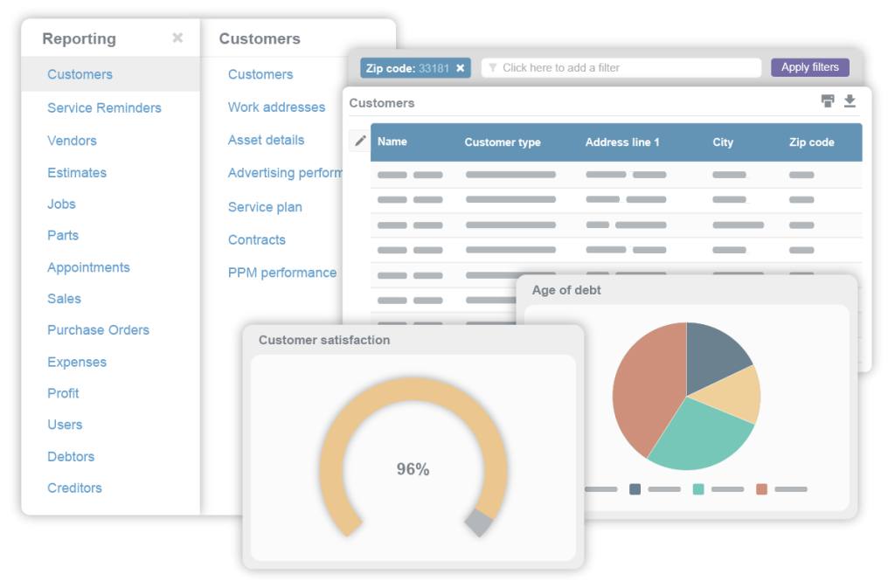
Task: Remove the Zip code 33181 filter
Action: (x=461, y=67)
